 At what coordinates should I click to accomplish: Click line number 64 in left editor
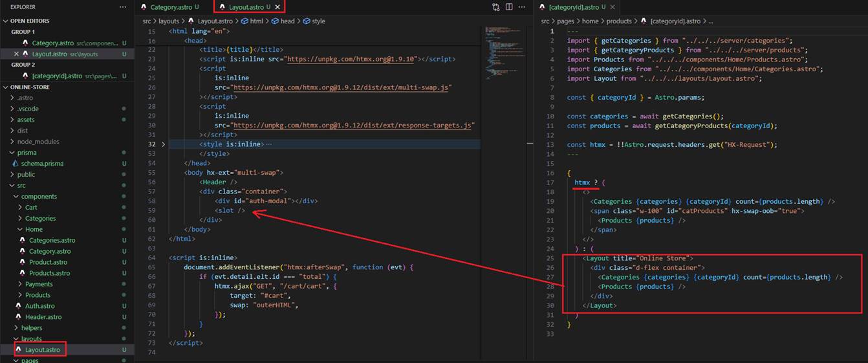pyautogui.click(x=151, y=258)
